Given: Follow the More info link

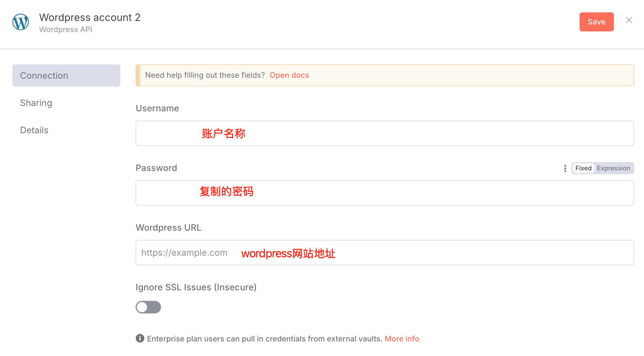Looking at the screenshot, I should coord(402,339).
